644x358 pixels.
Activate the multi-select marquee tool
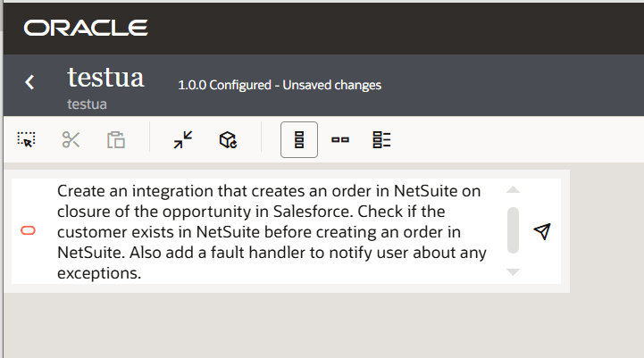pyautogui.click(x=26, y=139)
